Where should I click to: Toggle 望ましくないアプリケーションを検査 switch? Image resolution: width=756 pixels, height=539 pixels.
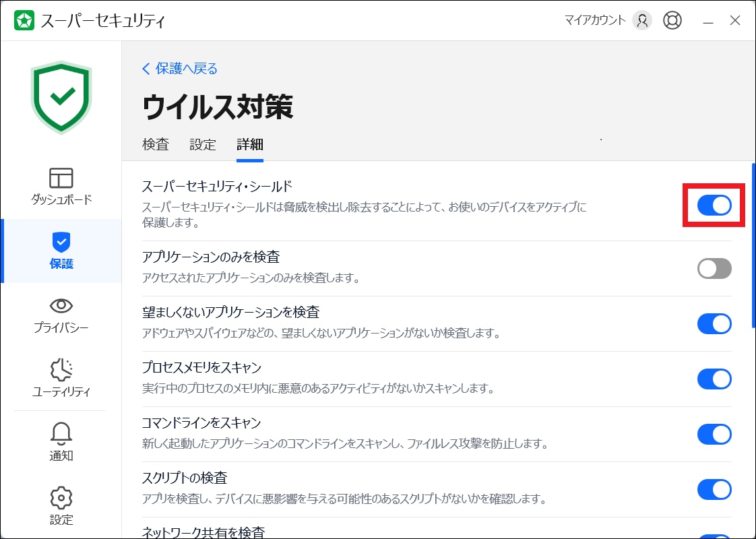[714, 324]
